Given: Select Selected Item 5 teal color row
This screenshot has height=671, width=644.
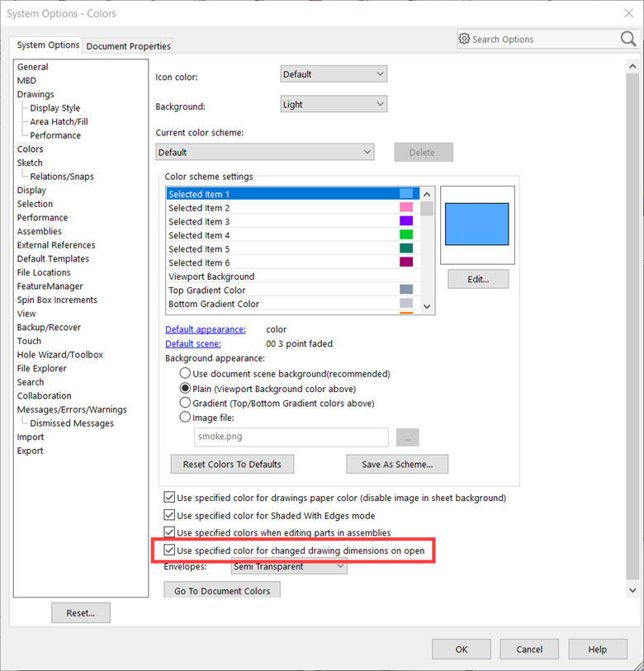Looking at the screenshot, I should (293, 248).
